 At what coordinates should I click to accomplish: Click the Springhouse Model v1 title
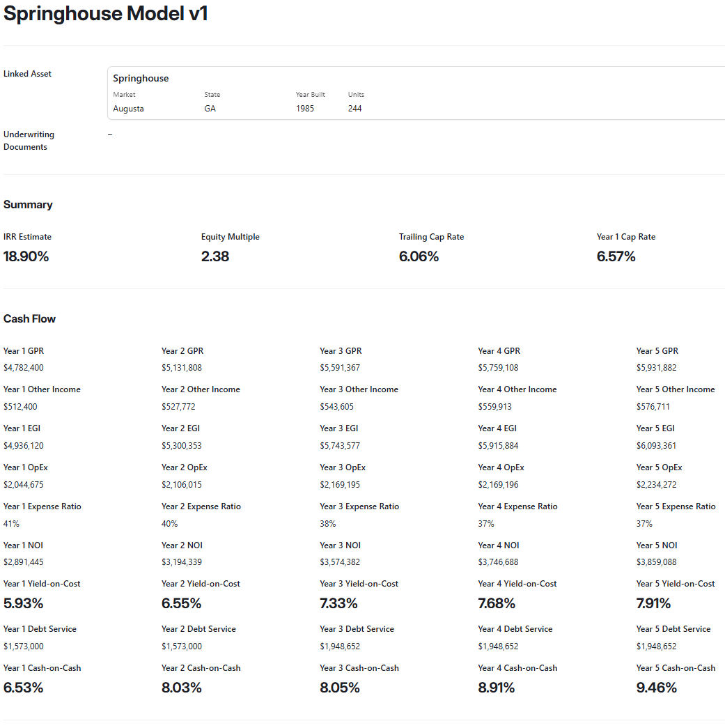pyautogui.click(x=104, y=13)
